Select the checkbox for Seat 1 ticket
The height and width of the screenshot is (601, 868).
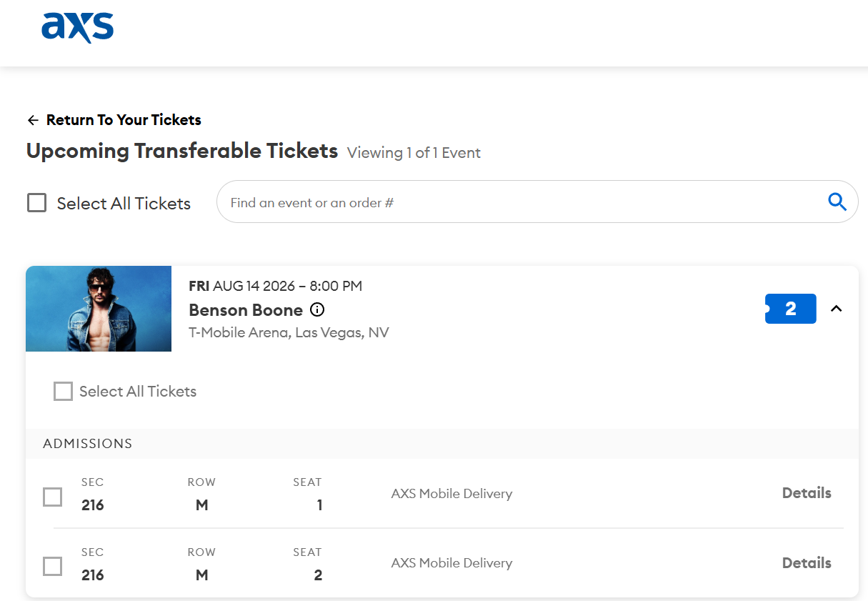tap(52, 497)
